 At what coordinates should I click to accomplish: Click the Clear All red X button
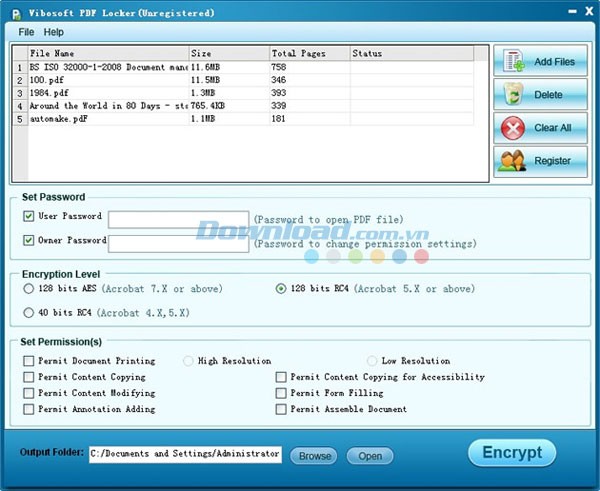tap(540, 127)
